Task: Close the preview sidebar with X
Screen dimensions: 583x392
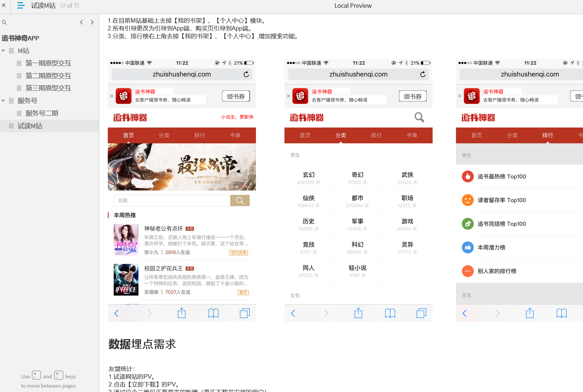Action: point(4,6)
